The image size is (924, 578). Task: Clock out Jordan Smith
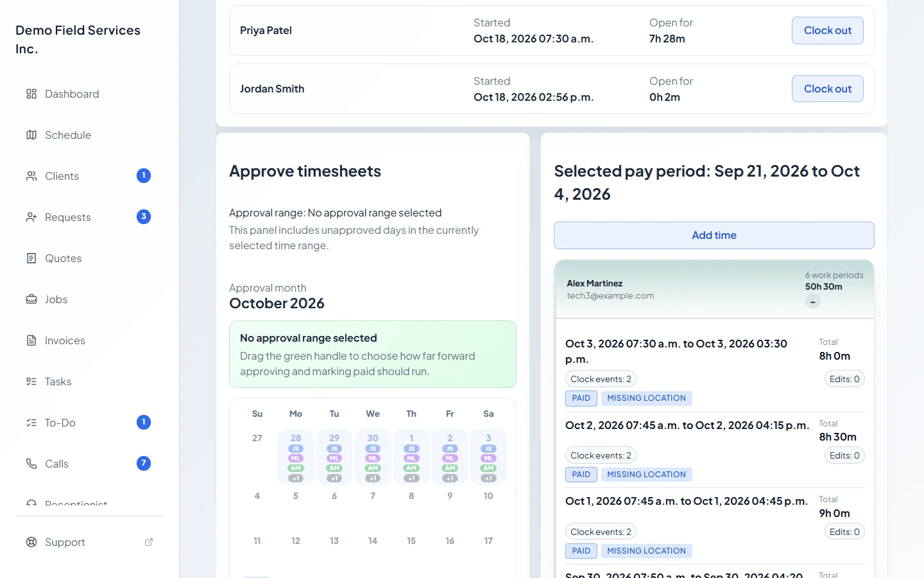coord(828,89)
